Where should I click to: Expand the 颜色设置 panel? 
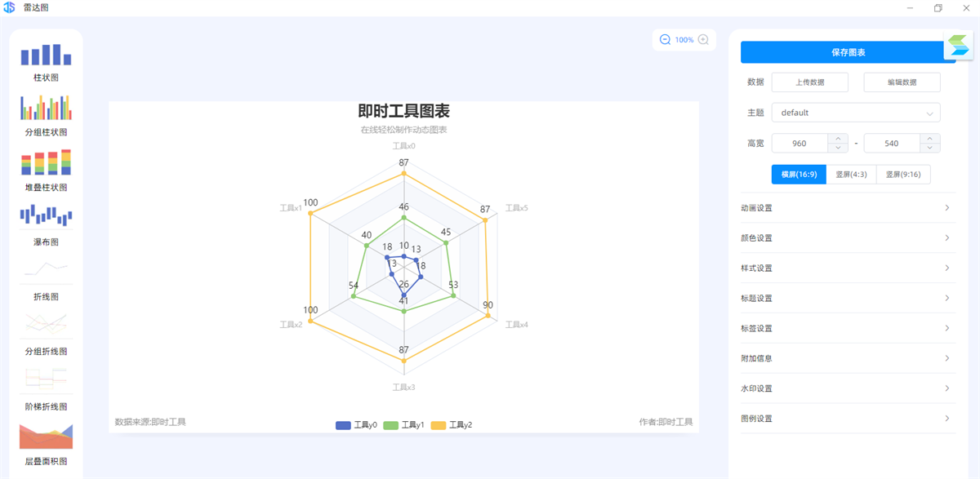click(848, 237)
